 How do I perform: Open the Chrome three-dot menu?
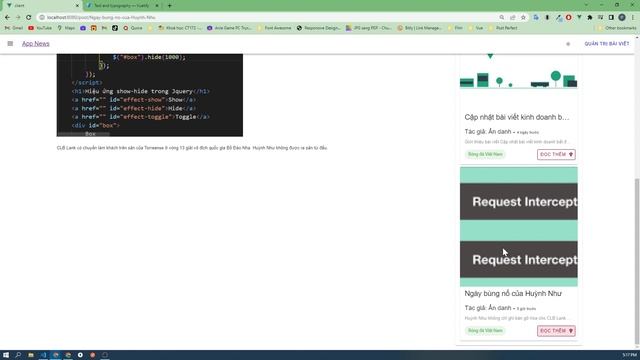pyautogui.click(x=633, y=18)
